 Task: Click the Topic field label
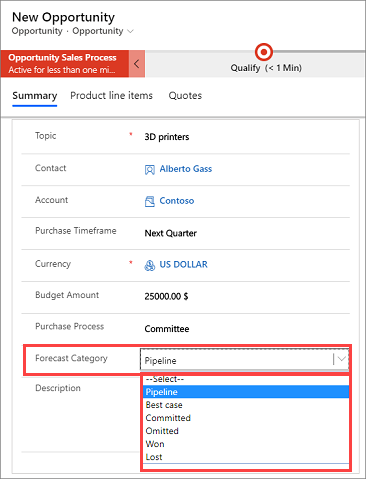(x=46, y=136)
